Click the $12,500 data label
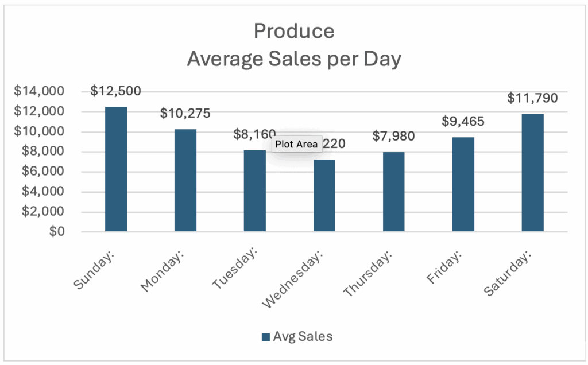This screenshot has height=365, width=588. [x=115, y=91]
